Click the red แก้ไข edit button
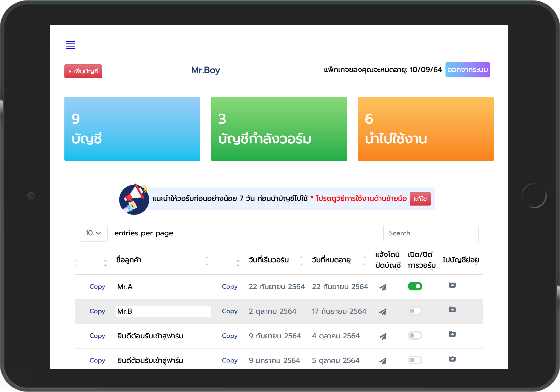 (420, 199)
